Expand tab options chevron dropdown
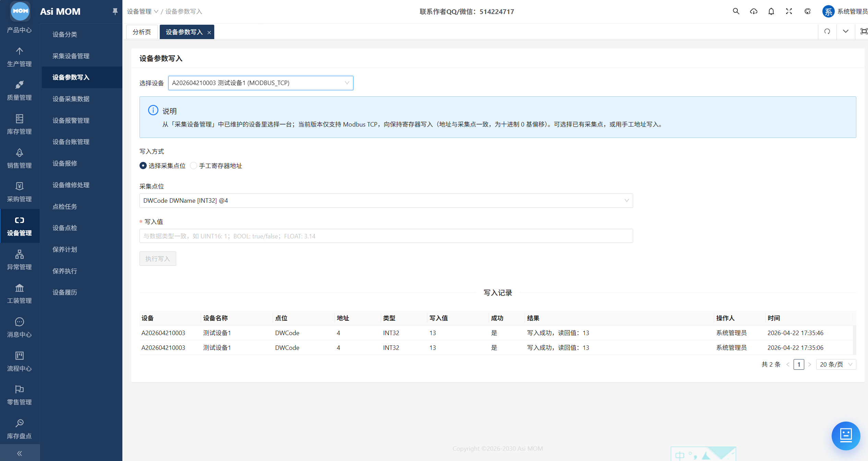The width and height of the screenshot is (868, 461). click(846, 32)
